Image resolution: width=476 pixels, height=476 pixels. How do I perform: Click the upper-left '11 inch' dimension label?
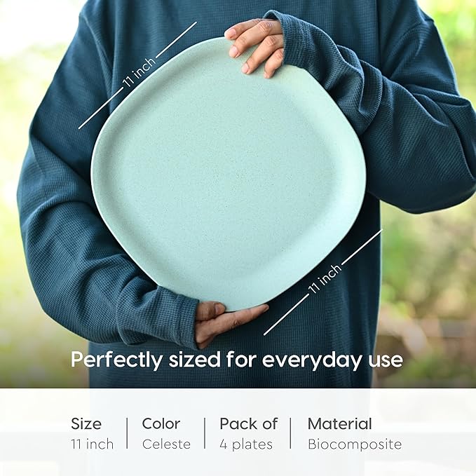139,72
